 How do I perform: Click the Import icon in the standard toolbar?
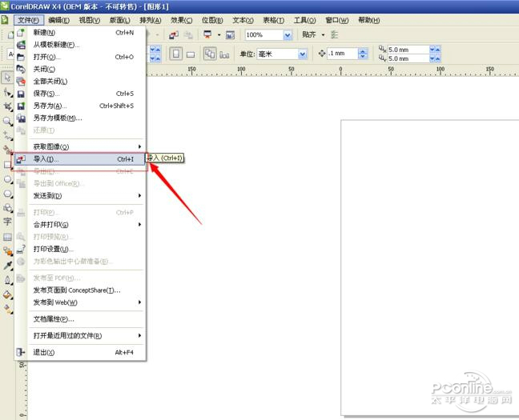coord(174,34)
